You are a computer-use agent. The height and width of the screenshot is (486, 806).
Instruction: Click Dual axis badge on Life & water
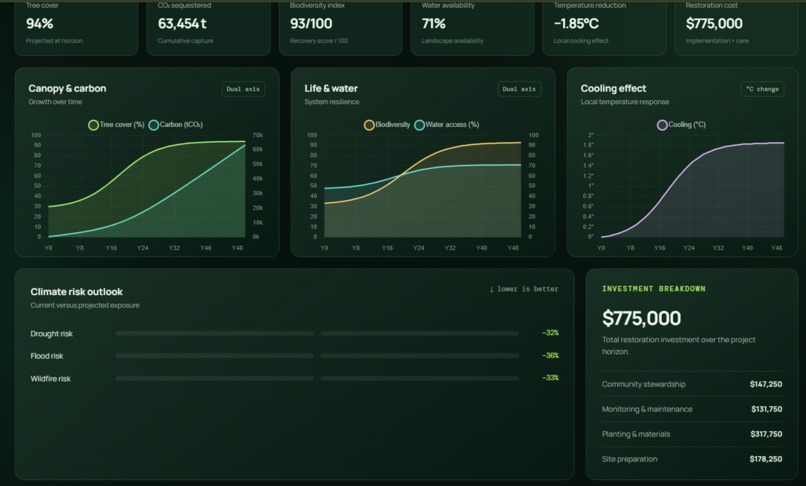519,89
